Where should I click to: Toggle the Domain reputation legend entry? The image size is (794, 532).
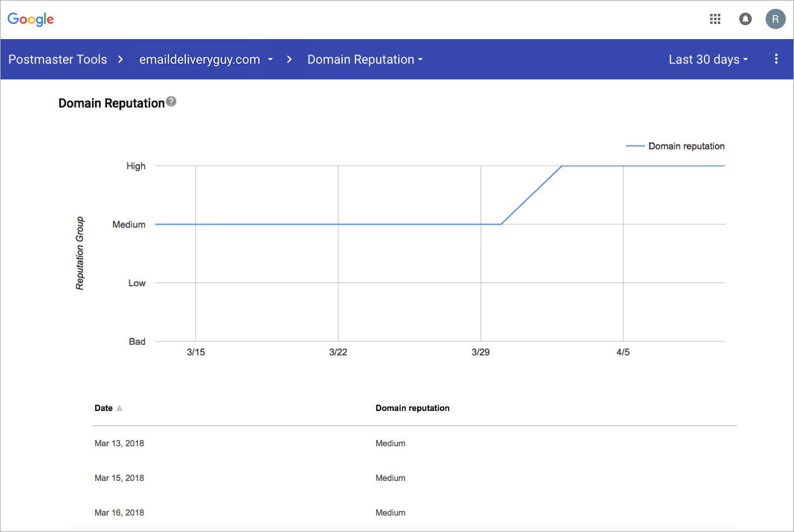click(x=675, y=146)
